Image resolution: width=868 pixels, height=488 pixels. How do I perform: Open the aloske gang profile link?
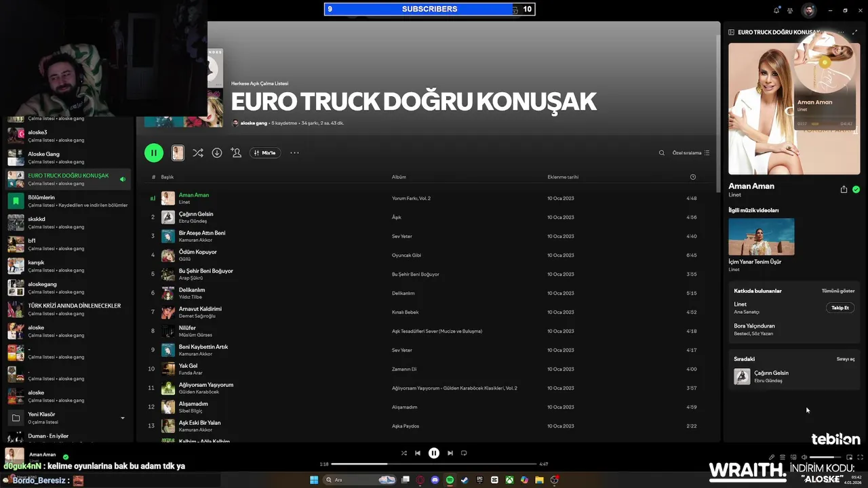pos(255,123)
